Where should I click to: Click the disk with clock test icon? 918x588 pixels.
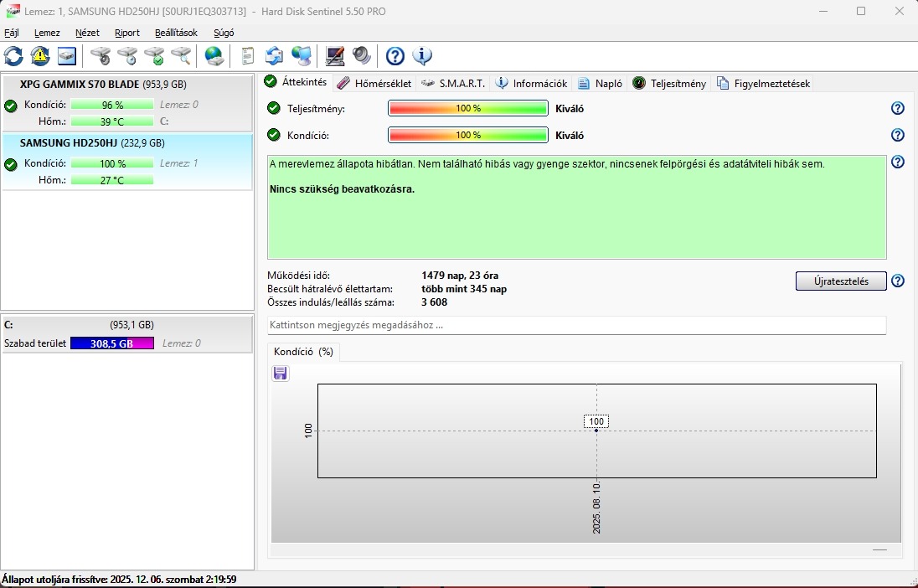127,55
